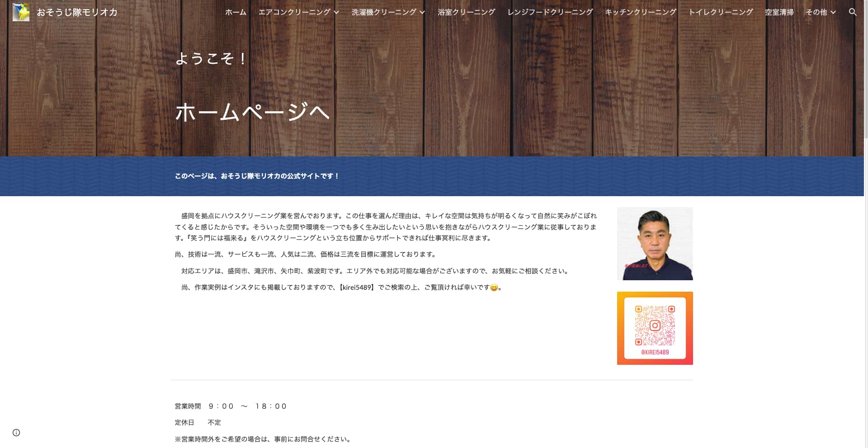Image resolution: width=868 pixels, height=448 pixels.
Task: Click the おそうじ隊モリオカ site title
Action: pyautogui.click(x=77, y=12)
